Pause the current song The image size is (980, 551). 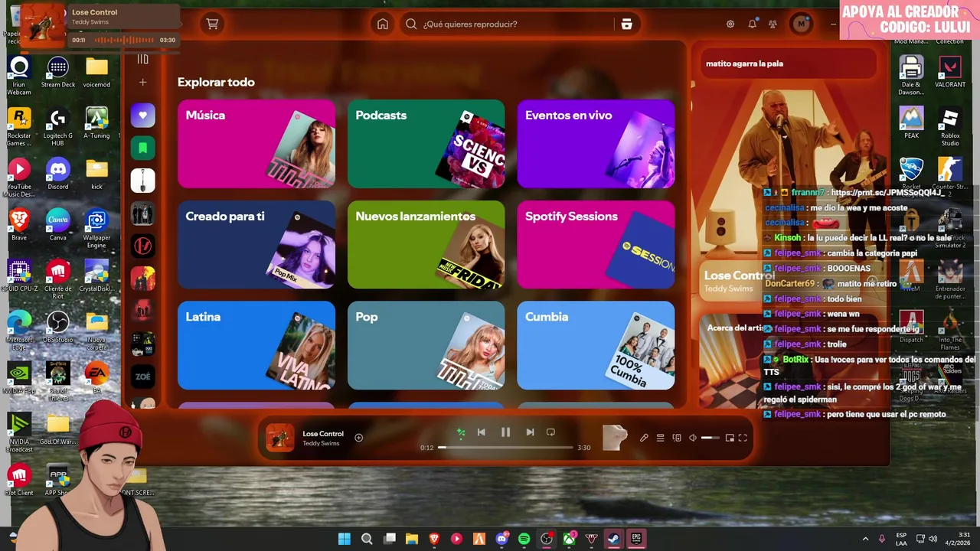[x=505, y=432]
